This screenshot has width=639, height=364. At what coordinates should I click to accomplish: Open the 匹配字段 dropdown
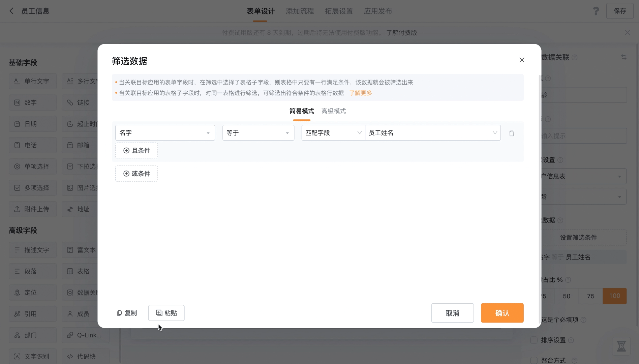333,133
